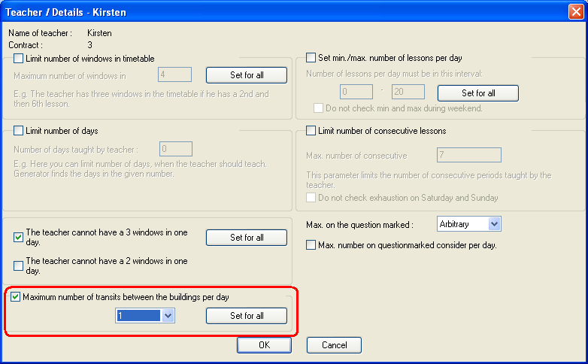Uncheck teacher cannot have 3 windows option

[x=19, y=238]
